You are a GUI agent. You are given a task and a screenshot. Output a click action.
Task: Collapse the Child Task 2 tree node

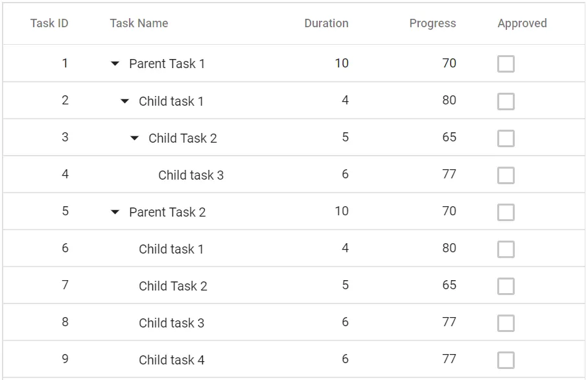pos(134,137)
